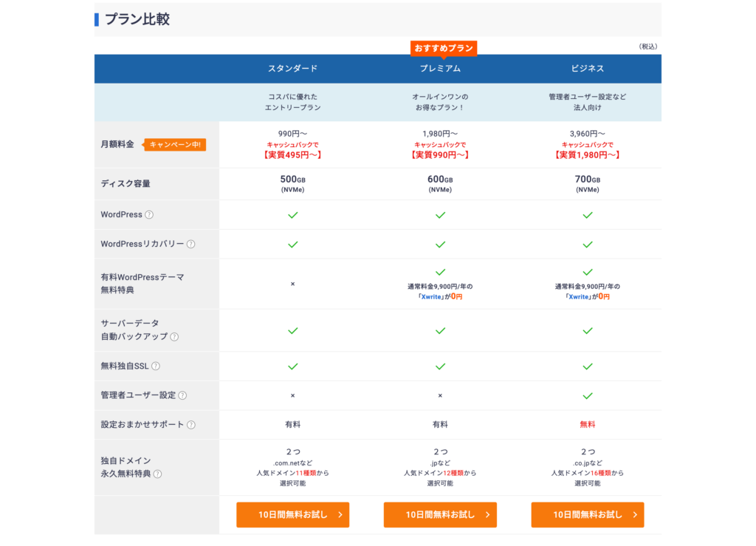Viewport: 756px width, 546px height.
Task: Click the おすすめプラン badge above プレミアム
Action: [x=444, y=48]
